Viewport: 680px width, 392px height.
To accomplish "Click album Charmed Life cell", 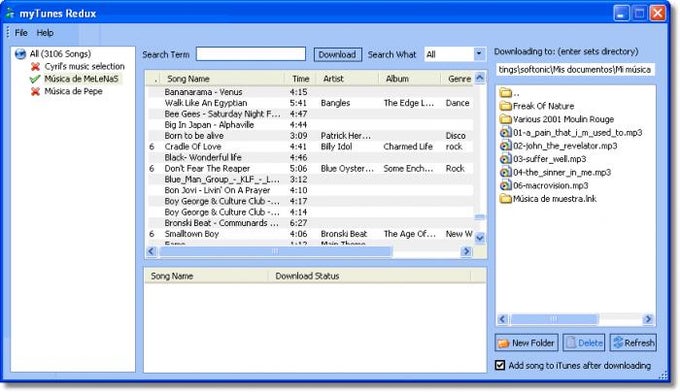I will (408, 147).
